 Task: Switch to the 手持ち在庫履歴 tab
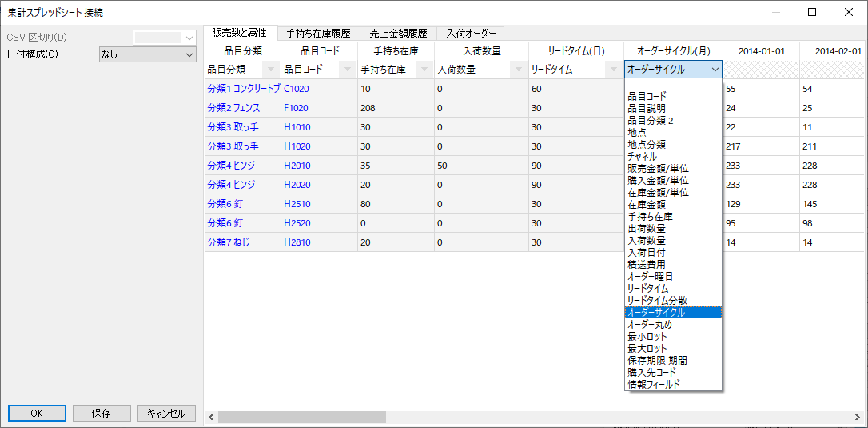[x=318, y=34]
